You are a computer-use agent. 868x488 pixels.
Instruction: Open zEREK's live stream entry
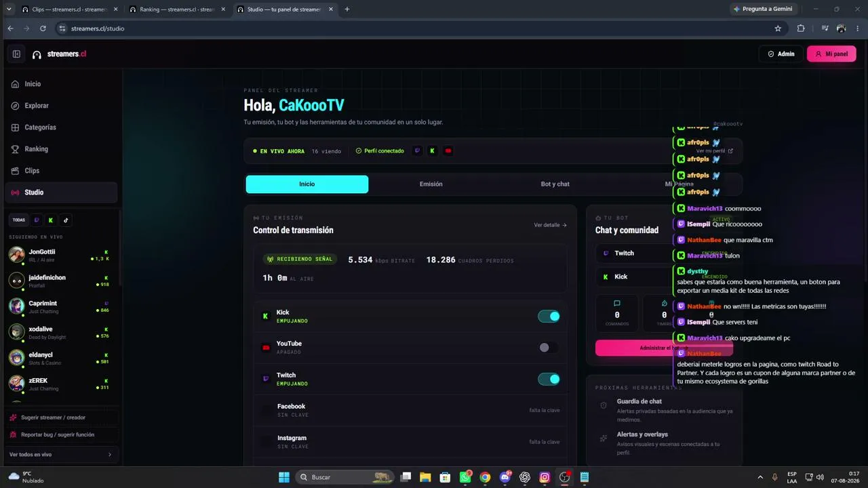(x=61, y=384)
